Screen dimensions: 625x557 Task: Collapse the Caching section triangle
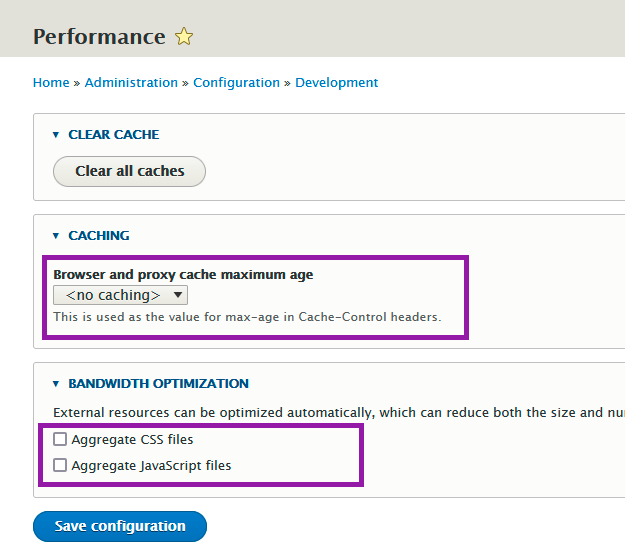56,236
